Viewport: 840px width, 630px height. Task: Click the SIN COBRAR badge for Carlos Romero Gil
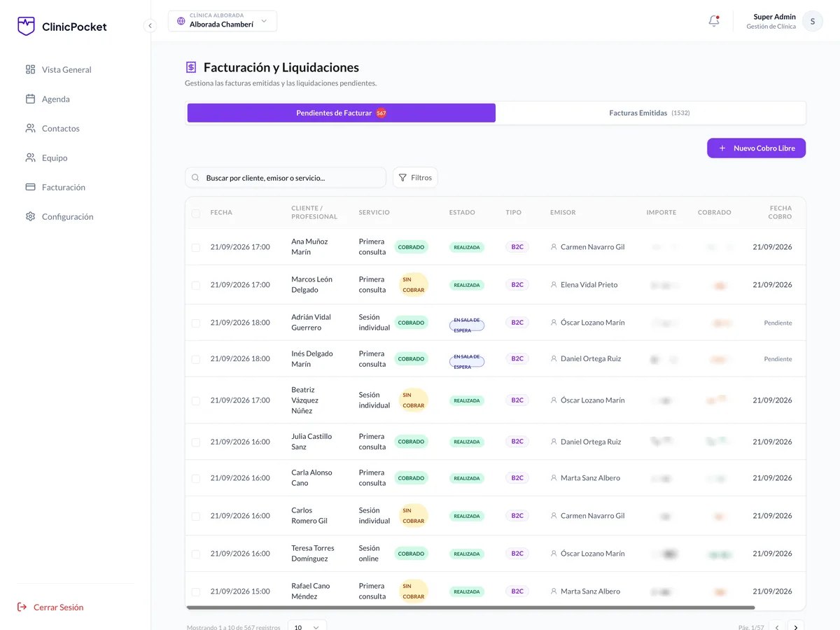click(x=414, y=516)
